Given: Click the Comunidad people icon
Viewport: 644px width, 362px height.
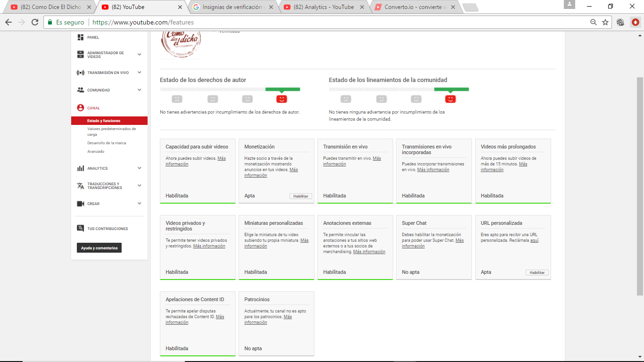Looking at the screenshot, I should point(81,90).
